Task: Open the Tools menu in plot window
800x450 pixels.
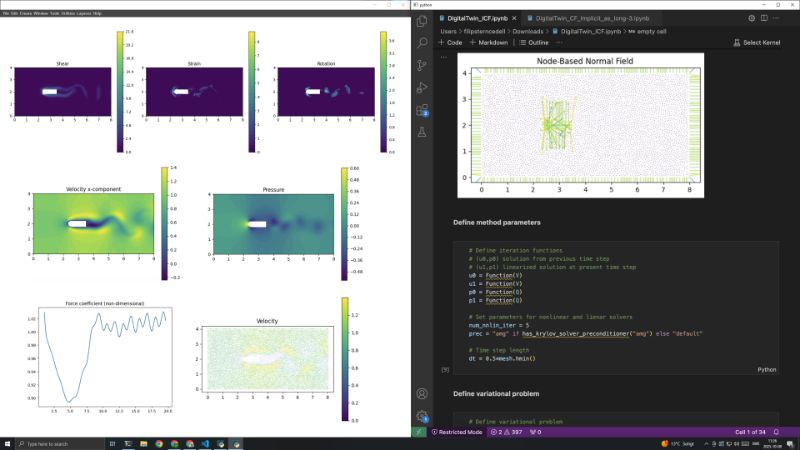Action: click(55, 13)
